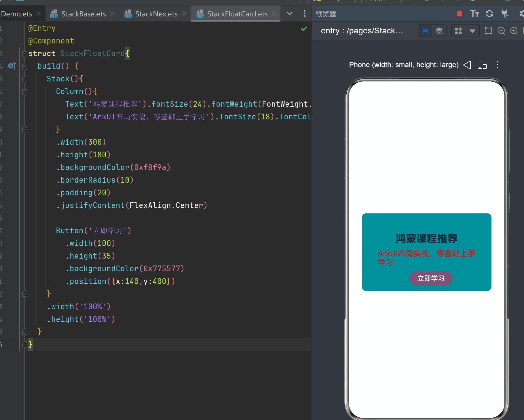Click the .height(180) line
Screen dimensions: 524x420
(83, 155)
